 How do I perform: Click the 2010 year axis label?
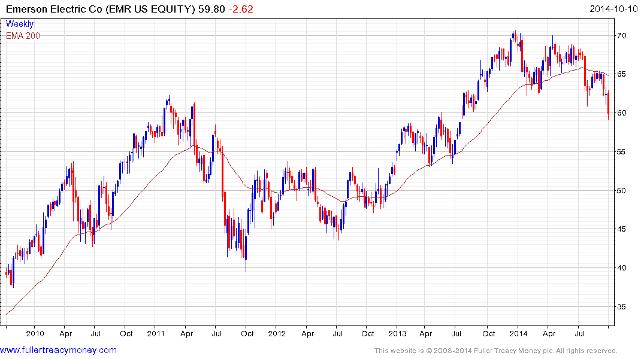click(x=35, y=333)
